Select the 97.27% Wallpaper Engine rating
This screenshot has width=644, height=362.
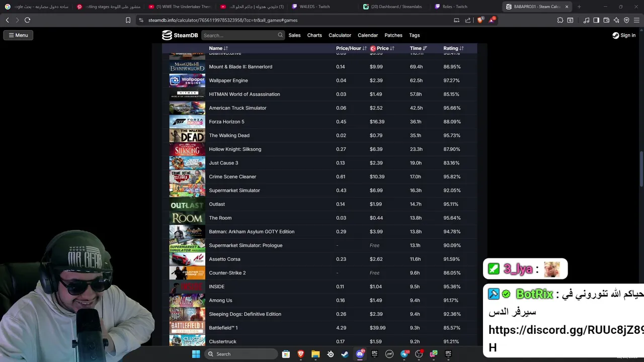tap(451, 80)
